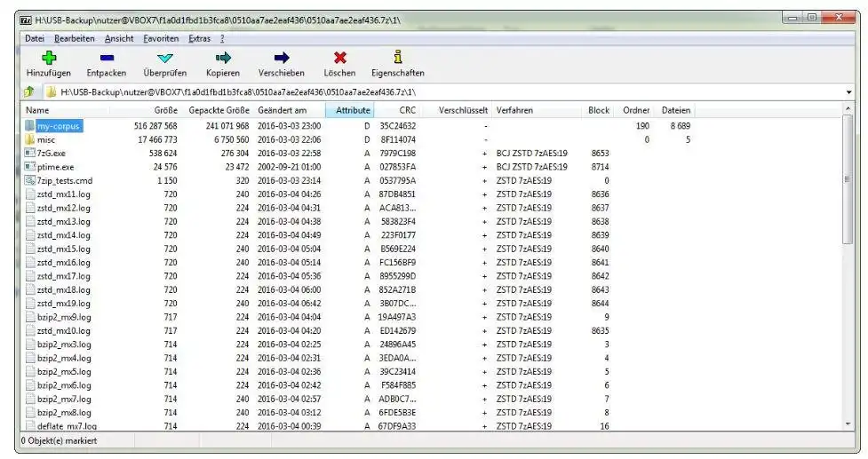Click size value 516 287 568
Screen dimensions: 868x459
pos(155,126)
